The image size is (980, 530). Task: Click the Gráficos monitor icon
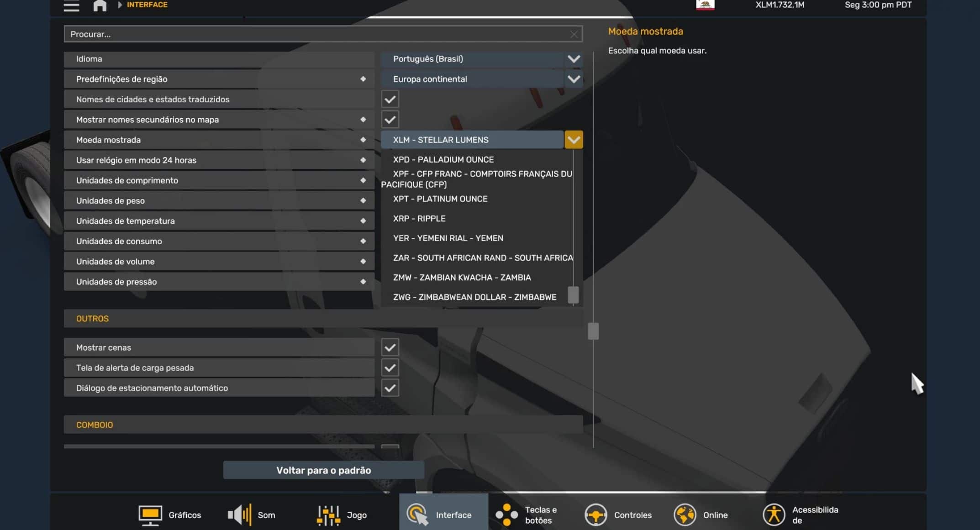tap(150, 515)
